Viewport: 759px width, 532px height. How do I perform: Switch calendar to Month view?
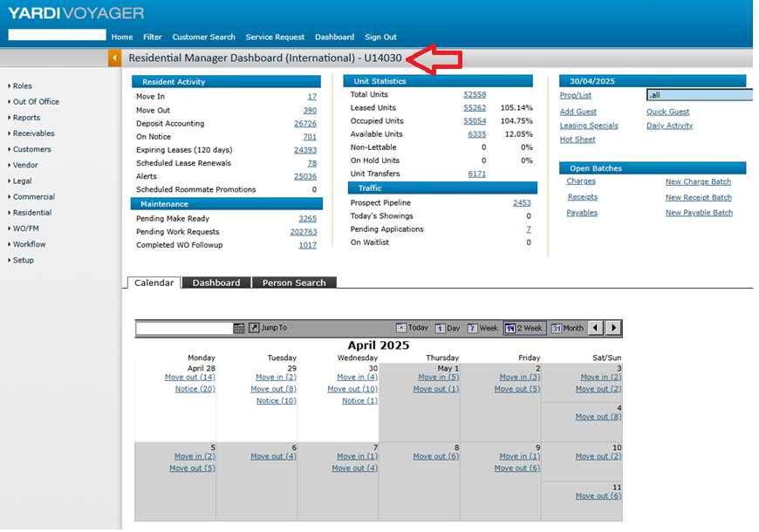point(567,328)
